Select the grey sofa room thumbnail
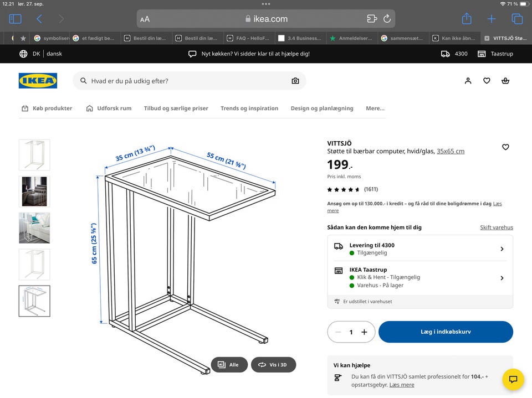The image size is (532, 398). [x=34, y=192]
